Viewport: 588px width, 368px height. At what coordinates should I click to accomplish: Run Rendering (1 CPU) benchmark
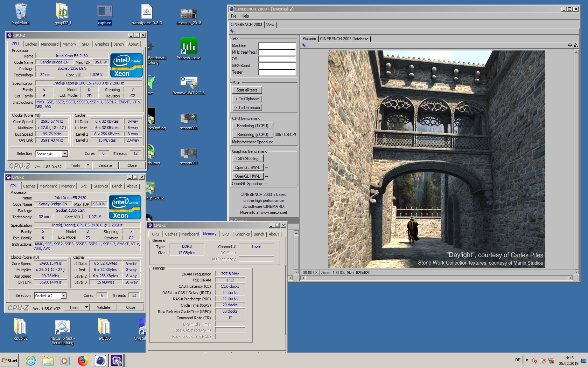(x=252, y=126)
